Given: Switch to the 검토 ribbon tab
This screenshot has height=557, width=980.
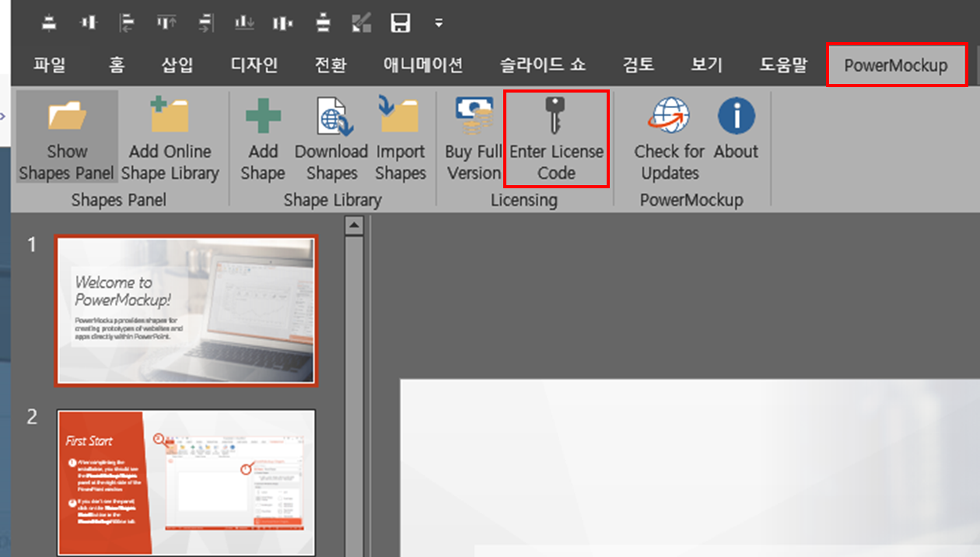Looking at the screenshot, I should coord(639,65).
